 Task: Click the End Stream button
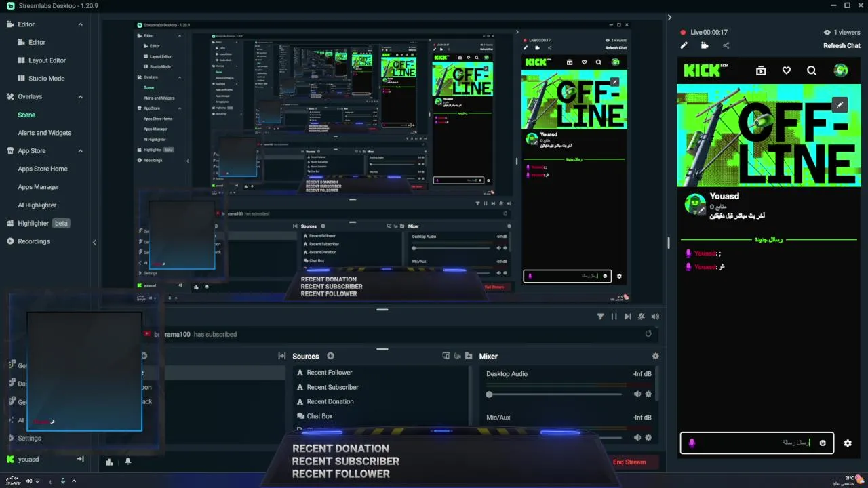(x=629, y=462)
